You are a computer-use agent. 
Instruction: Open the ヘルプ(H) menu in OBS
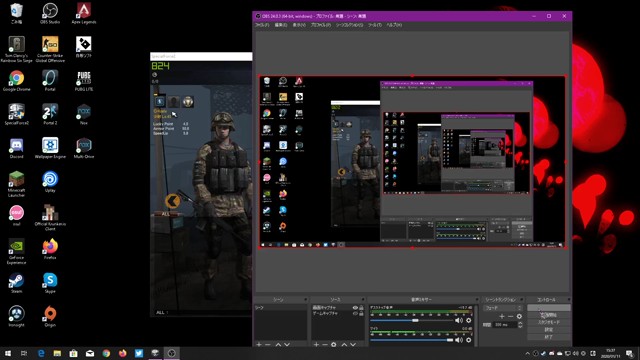(394, 25)
